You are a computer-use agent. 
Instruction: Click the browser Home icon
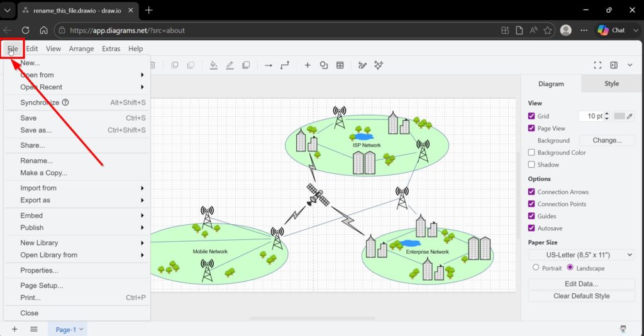(43, 30)
